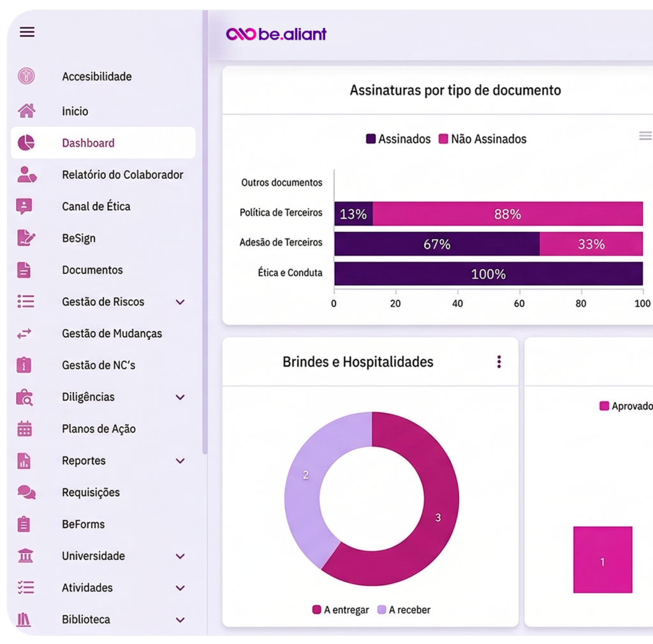Toggle the Assinados legend series
653x644 pixels.
click(x=399, y=139)
